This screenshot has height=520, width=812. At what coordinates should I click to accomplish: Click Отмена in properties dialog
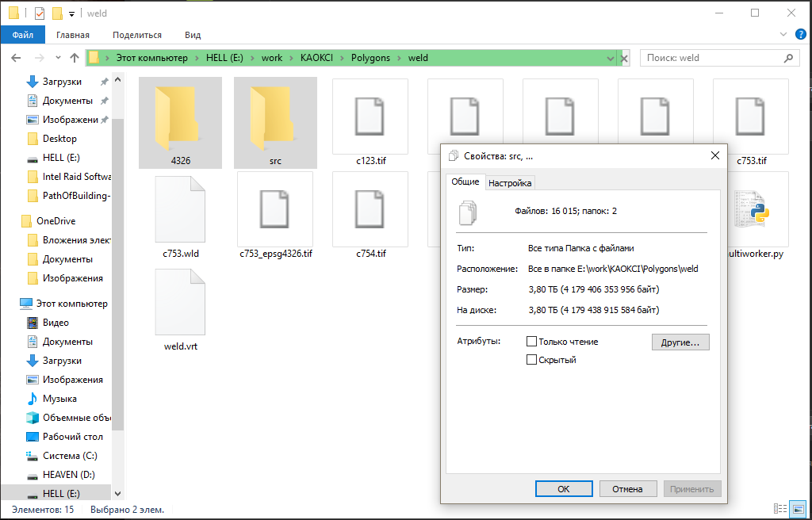point(628,489)
